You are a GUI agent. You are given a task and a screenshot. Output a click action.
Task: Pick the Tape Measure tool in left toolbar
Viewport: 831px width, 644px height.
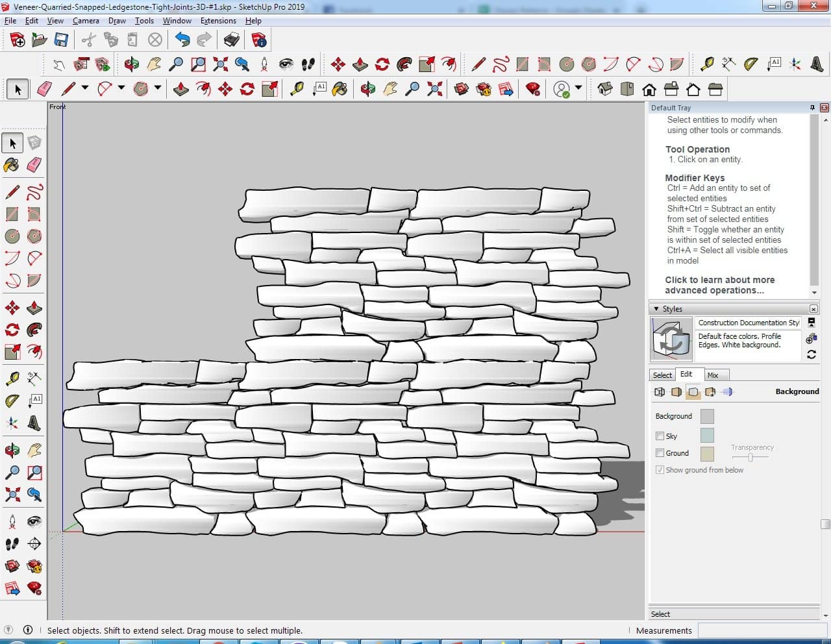pyautogui.click(x=12, y=378)
